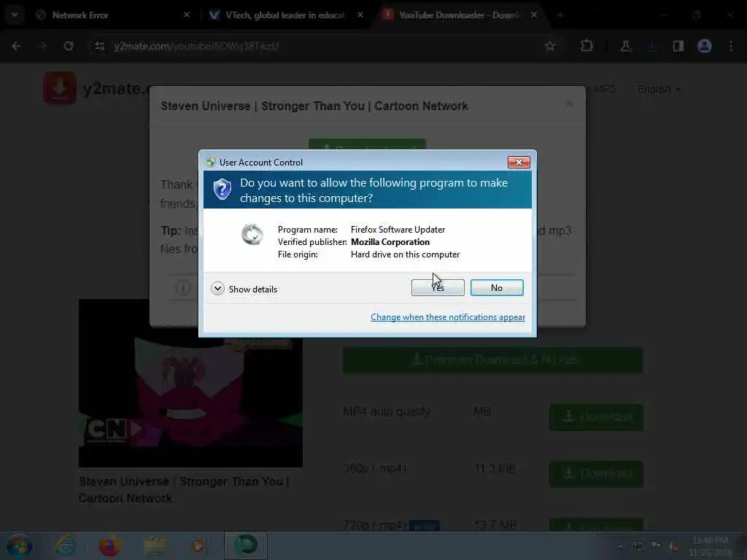Download the 360p mp4 file
Image resolution: width=747 pixels, height=560 pixels.
[x=596, y=474]
